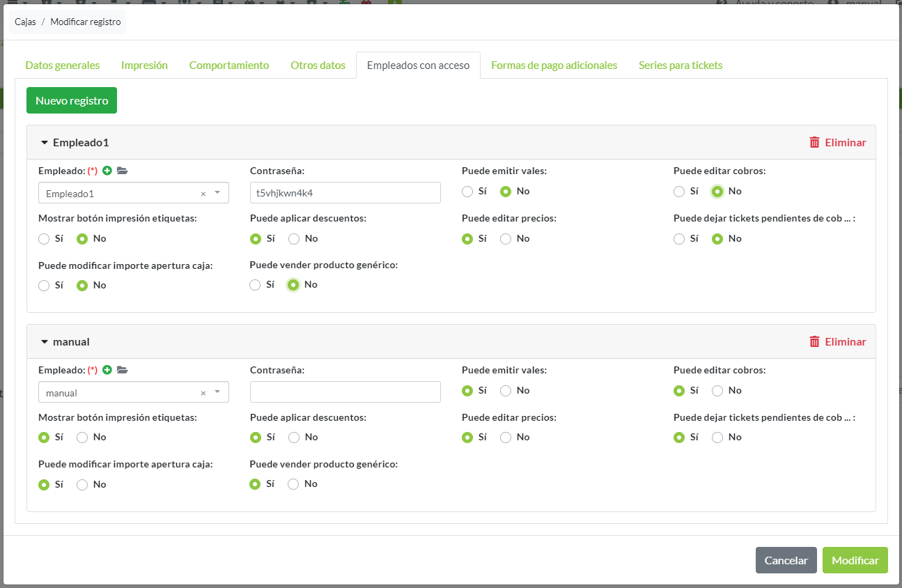Clear manual employee selection with x
Image resolution: width=902 pixels, height=588 pixels.
pos(203,393)
